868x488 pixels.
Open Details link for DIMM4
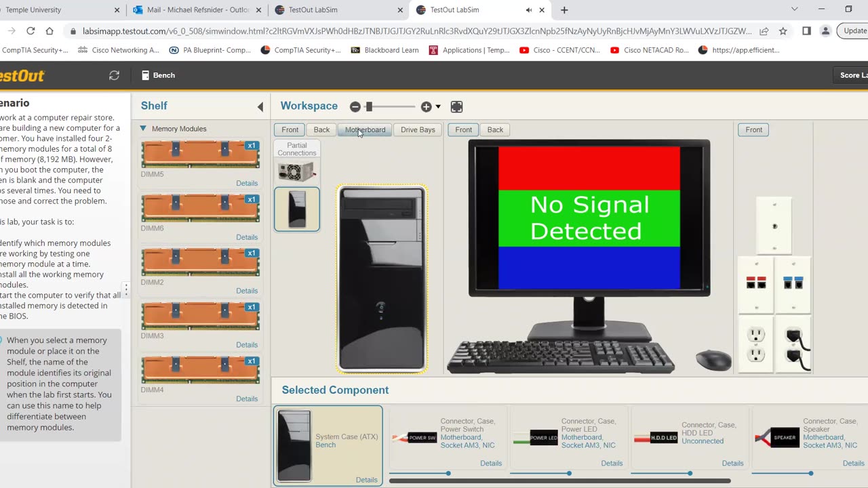(247, 399)
